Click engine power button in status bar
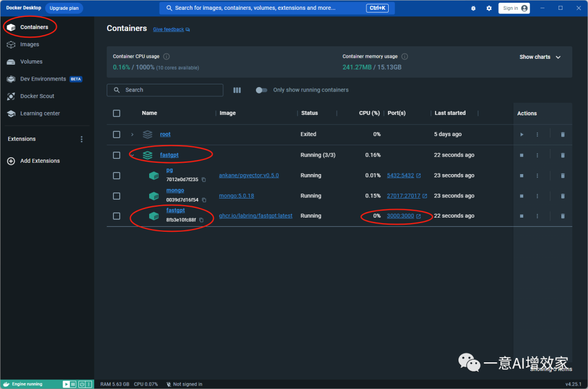 82,384
